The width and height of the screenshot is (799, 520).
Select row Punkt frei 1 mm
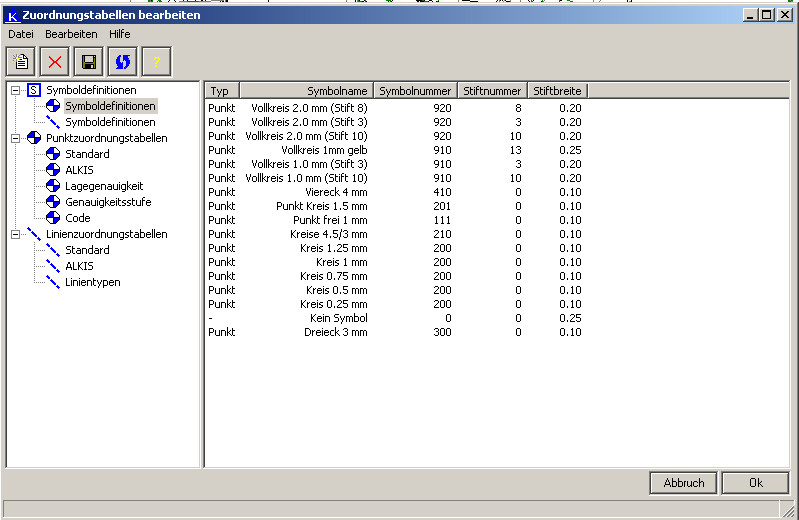[x=395, y=220]
